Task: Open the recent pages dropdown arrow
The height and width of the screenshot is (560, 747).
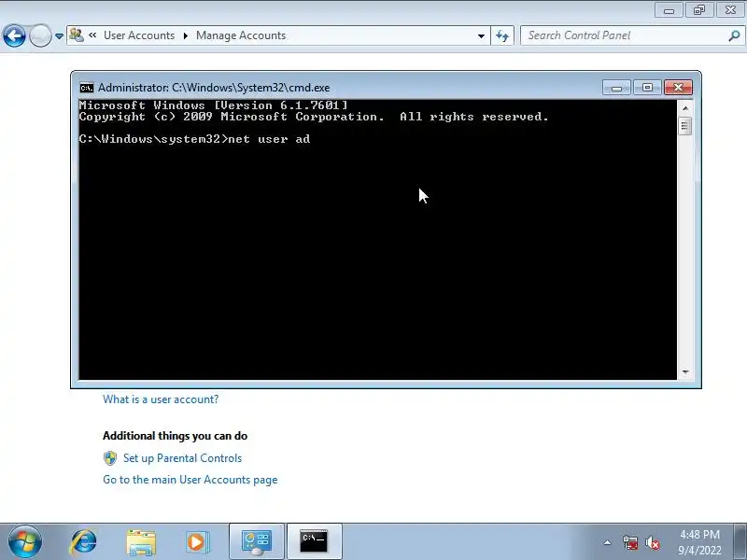Action: [59, 36]
